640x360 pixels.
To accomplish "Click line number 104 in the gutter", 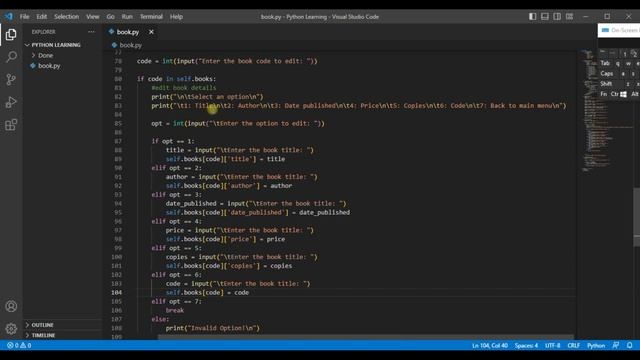I will click(116, 293).
